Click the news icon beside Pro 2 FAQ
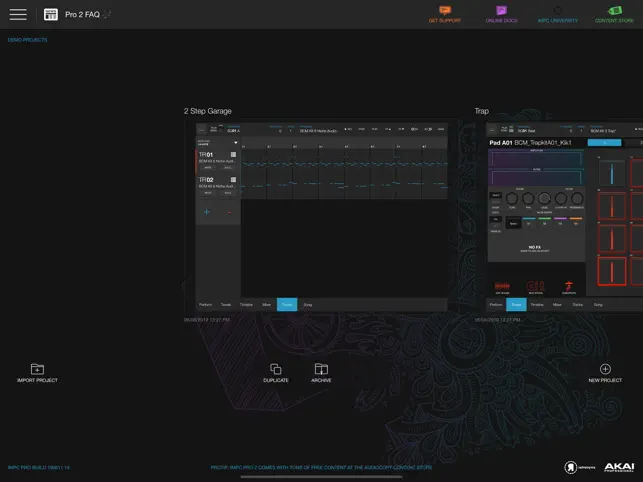This screenshot has width=643, height=482. coord(51,14)
